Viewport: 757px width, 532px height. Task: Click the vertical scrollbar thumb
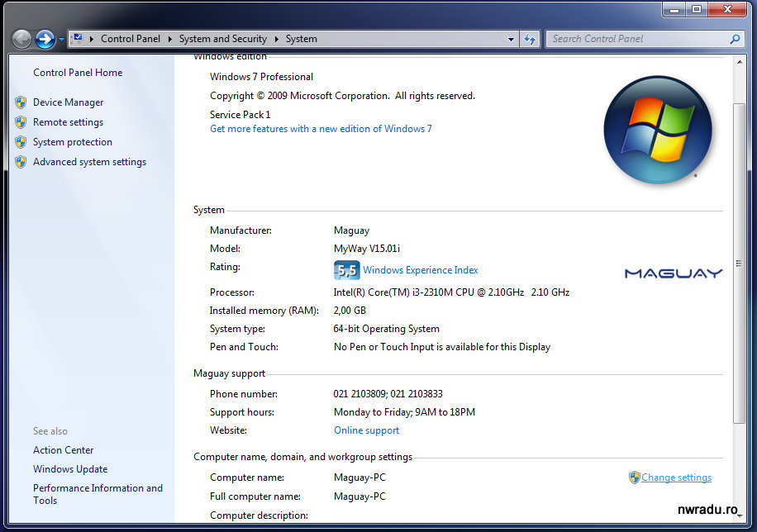[x=739, y=263]
